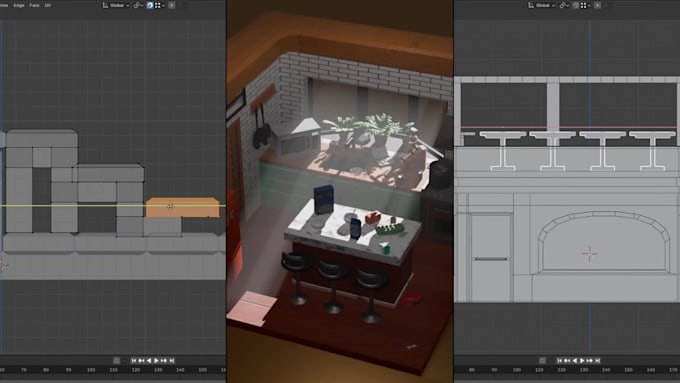Open the Edge menu in left viewport
Image resolution: width=680 pixels, height=383 pixels.
[x=19, y=5]
